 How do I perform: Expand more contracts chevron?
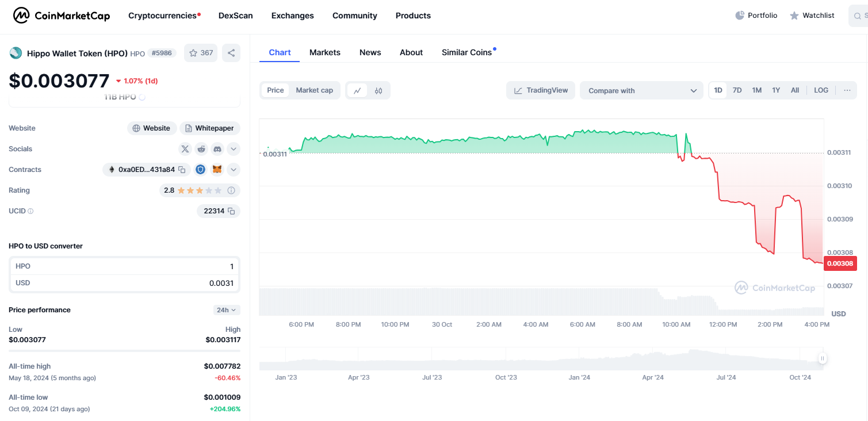coord(234,170)
